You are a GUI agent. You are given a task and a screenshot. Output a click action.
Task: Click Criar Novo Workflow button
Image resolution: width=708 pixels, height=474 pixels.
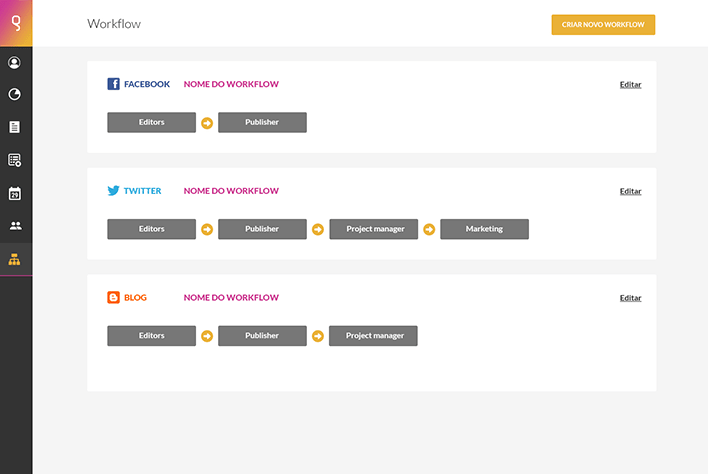click(603, 25)
